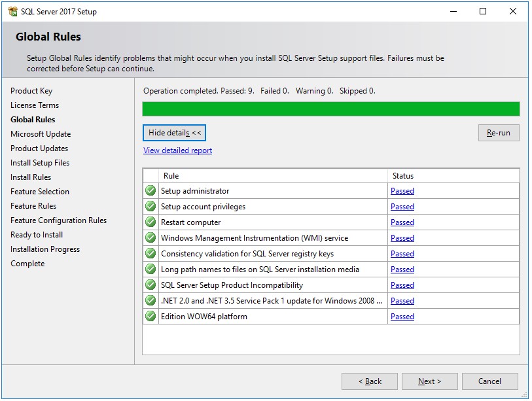The height and width of the screenshot is (401, 532).
Task: Click SQL Server Setup Product Incompatibility text
Action: point(232,285)
